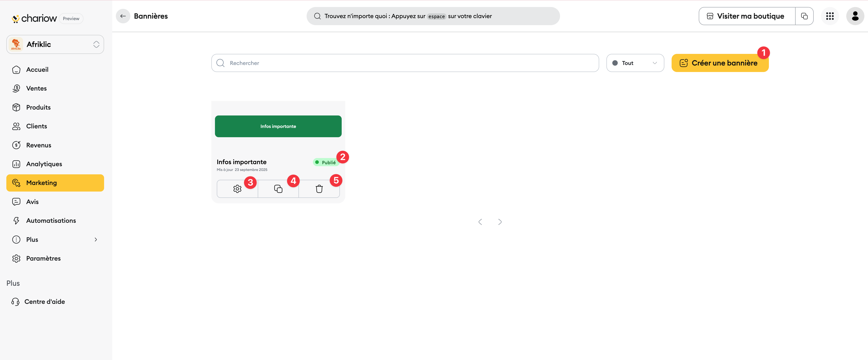Viewport: 868px width, 360px height.
Task: Click Créer une bannière button
Action: tap(720, 63)
